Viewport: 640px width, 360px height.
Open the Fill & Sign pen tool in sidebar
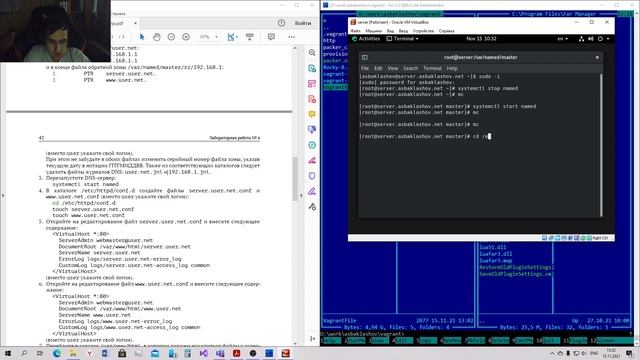tap(312, 191)
